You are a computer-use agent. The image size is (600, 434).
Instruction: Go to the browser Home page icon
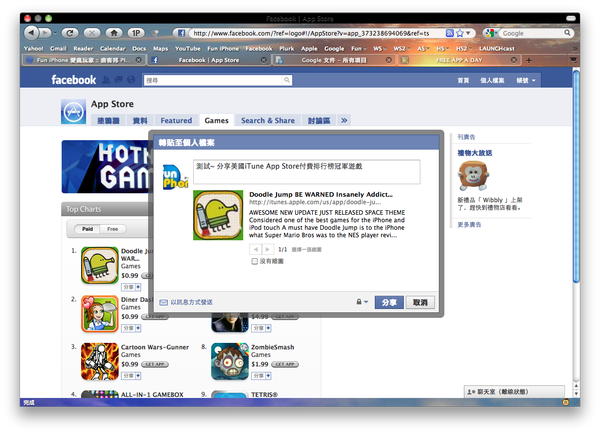[114, 33]
